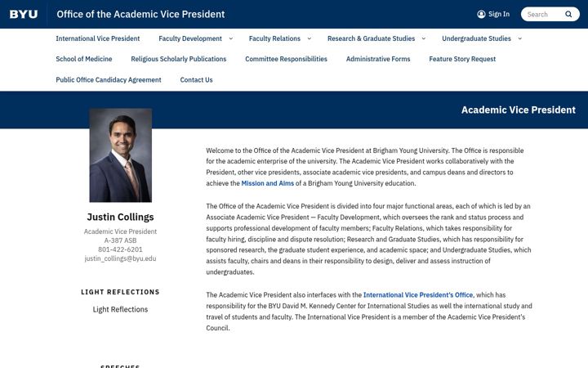Focus the Search input field
The height and width of the screenshot is (368, 588).
[x=544, y=14]
